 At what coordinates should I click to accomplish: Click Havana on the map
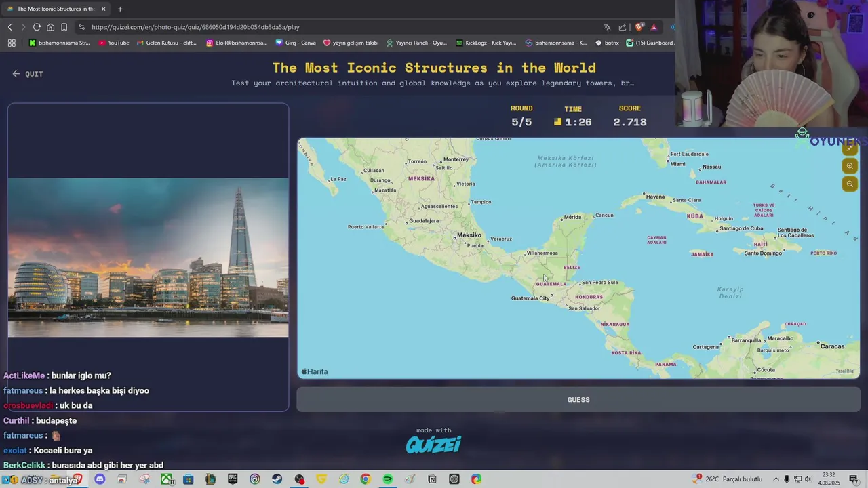click(654, 197)
